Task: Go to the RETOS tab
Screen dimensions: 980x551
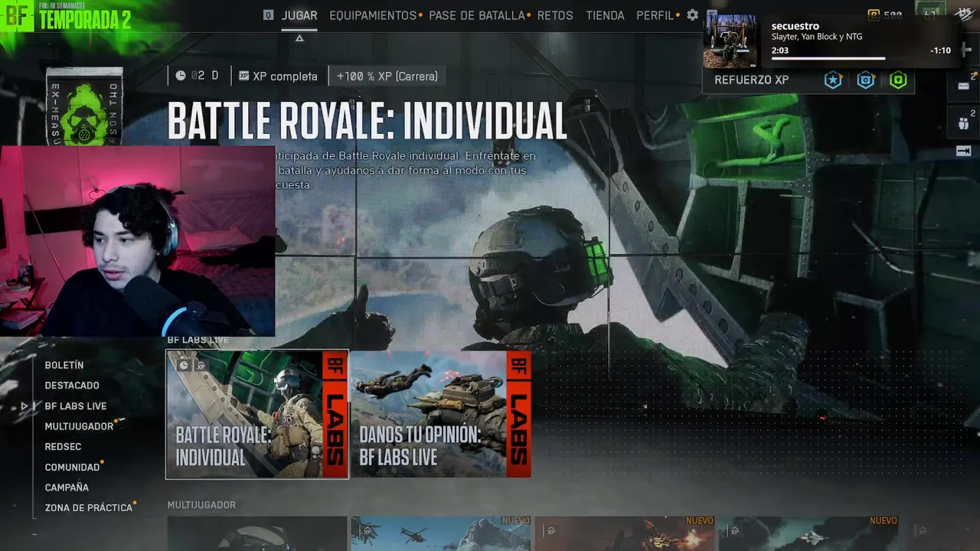Action: tap(555, 15)
